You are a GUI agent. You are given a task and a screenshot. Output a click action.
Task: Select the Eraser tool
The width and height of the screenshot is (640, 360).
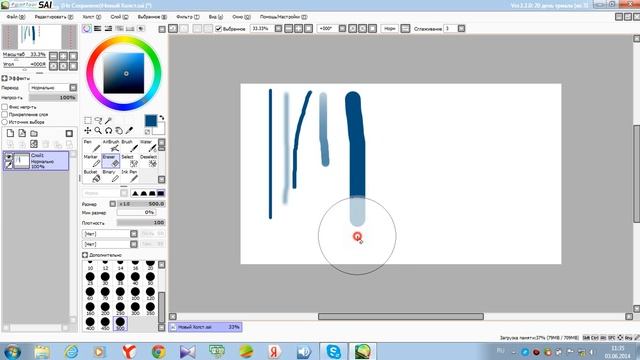111,161
